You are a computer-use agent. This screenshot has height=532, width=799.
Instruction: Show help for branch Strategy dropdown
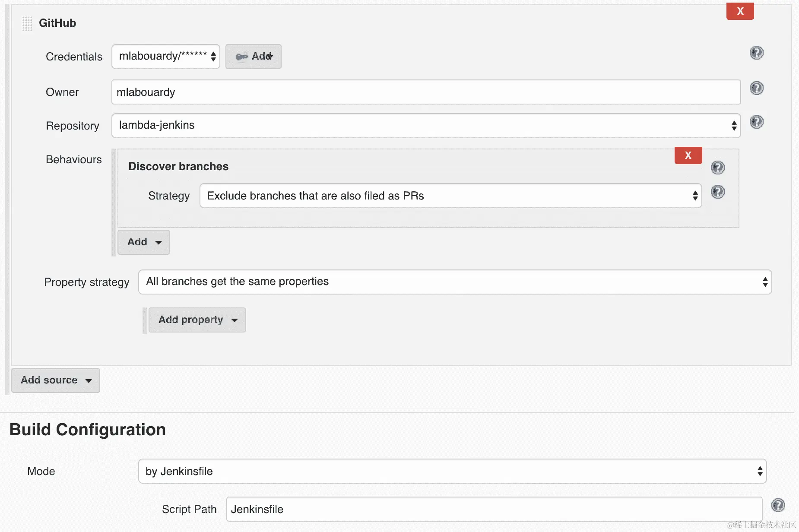click(x=717, y=192)
